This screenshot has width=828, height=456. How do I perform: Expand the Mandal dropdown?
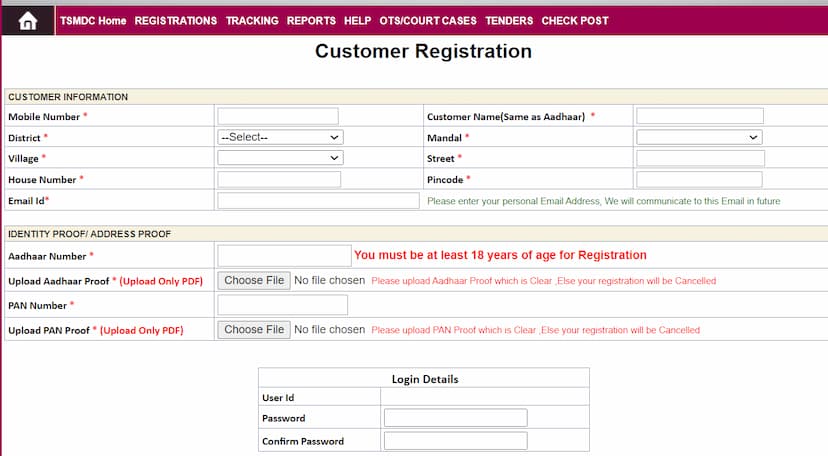[699, 137]
